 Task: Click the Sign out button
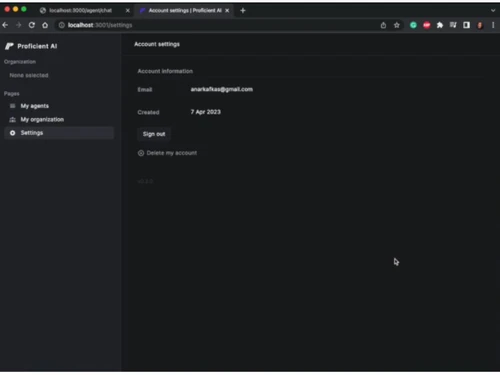coord(154,134)
